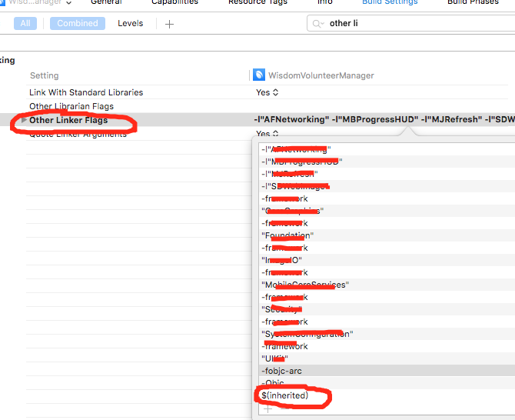
Task: Select the Build Settings tab
Action: click(390, 2)
